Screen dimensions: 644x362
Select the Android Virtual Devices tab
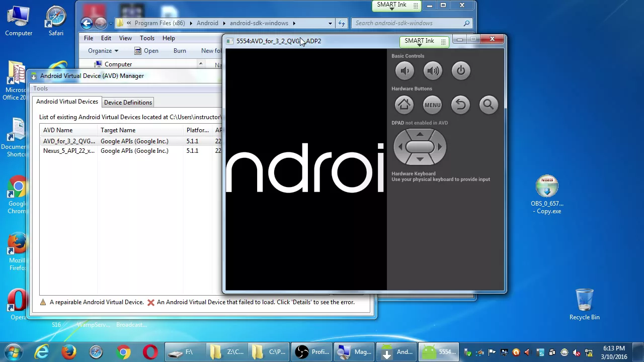click(x=67, y=102)
